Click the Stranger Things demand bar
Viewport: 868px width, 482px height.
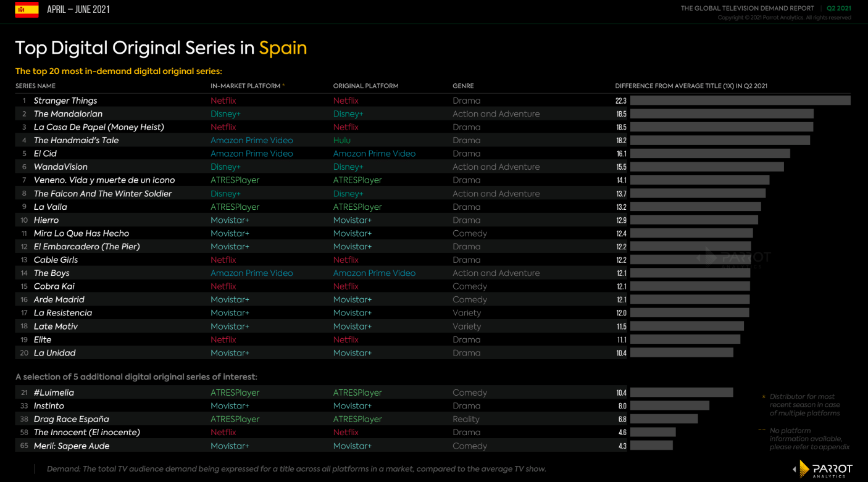(x=740, y=101)
